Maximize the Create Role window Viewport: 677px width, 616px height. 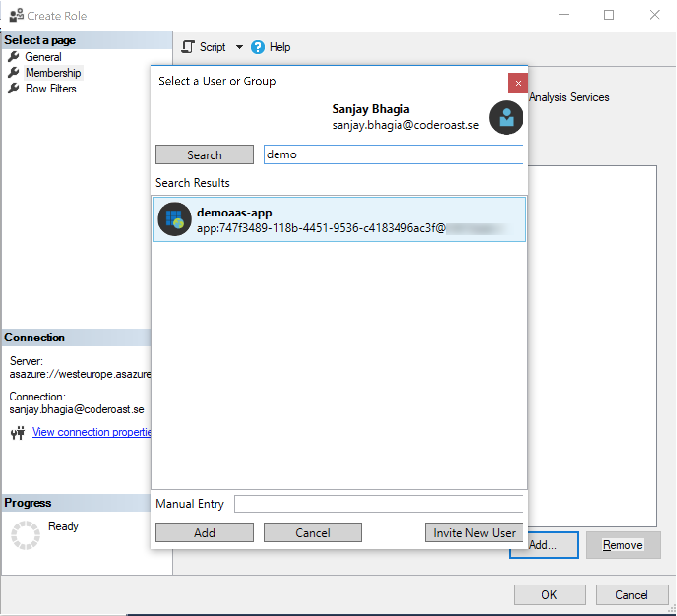click(x=609, y=15)
